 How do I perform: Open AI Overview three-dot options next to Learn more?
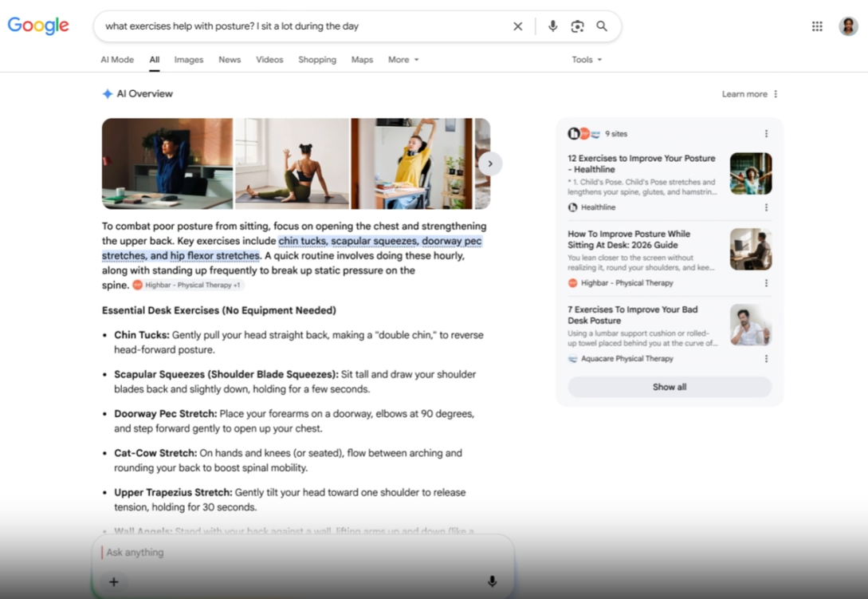(x=776, y=93)
